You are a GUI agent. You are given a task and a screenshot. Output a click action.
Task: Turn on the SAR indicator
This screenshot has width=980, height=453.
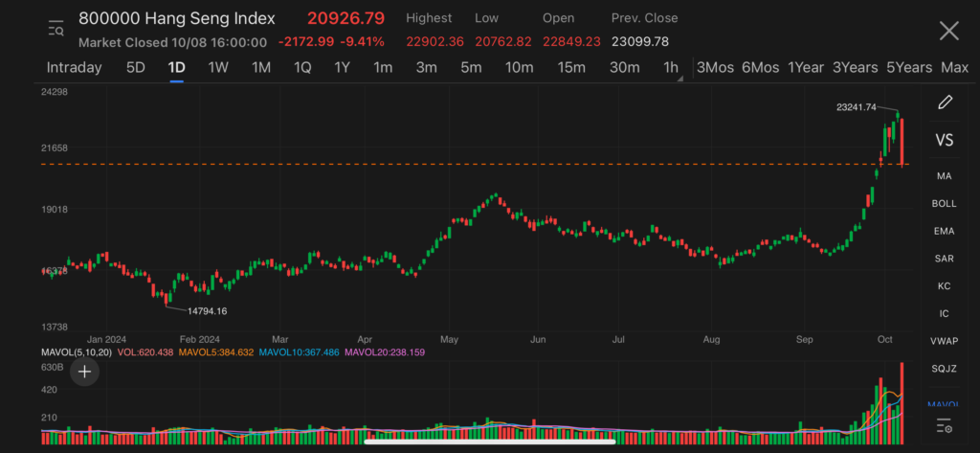(x=944, y=259)
